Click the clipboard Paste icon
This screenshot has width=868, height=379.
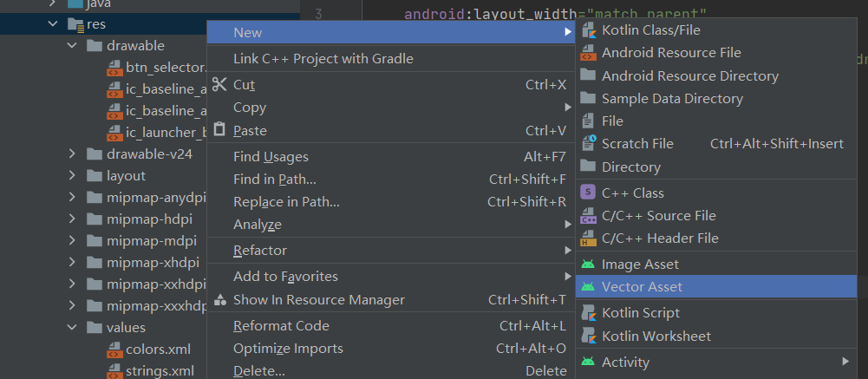point(219,129)
